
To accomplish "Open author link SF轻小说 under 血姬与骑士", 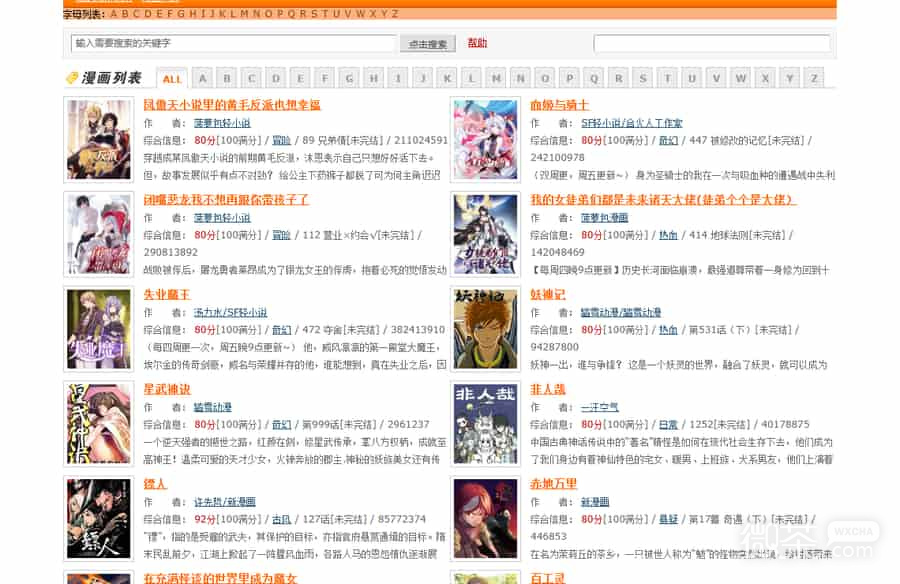I will pos(631,123).
